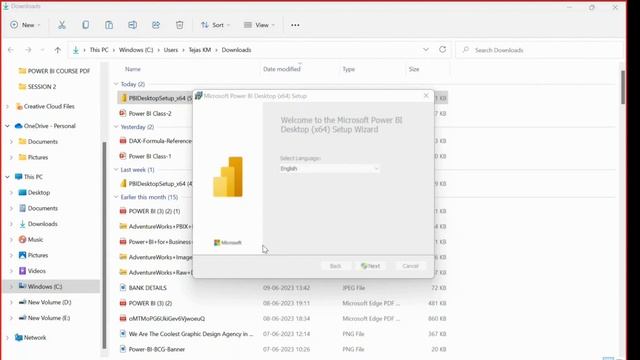
Task: Click the Cut icon in Explorer toolbar
Action: pyautogui.click(x=62, y=25)
